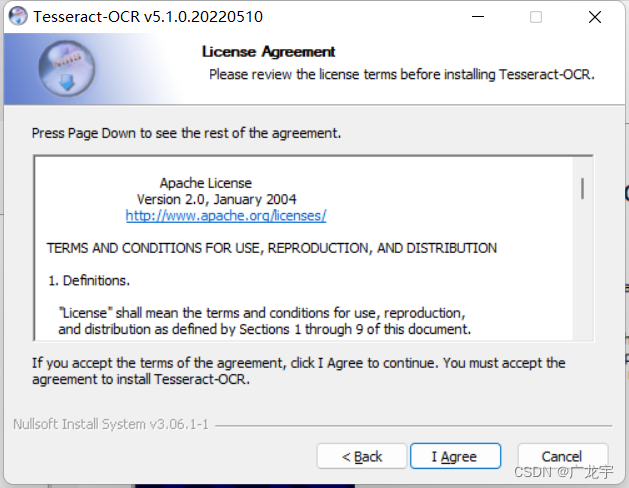Cancel the Tesseract-OCR installation
629x488 pixels.
[563, 456]
